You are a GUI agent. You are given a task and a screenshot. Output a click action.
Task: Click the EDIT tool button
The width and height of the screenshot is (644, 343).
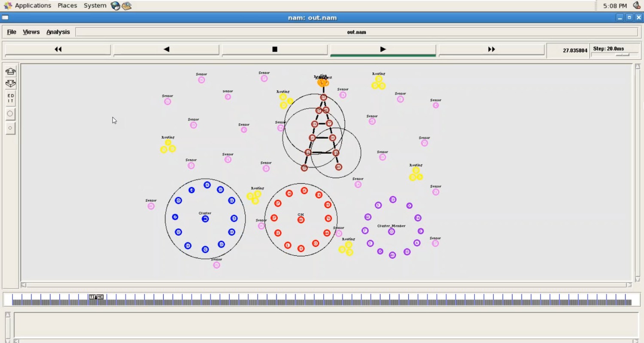click(10, 98)
